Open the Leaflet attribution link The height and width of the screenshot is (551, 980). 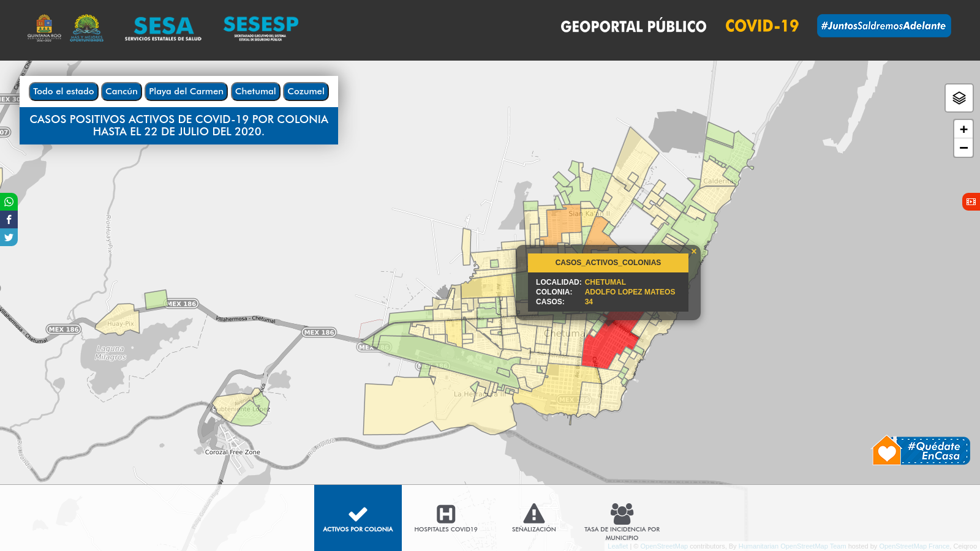click(617, 546)
